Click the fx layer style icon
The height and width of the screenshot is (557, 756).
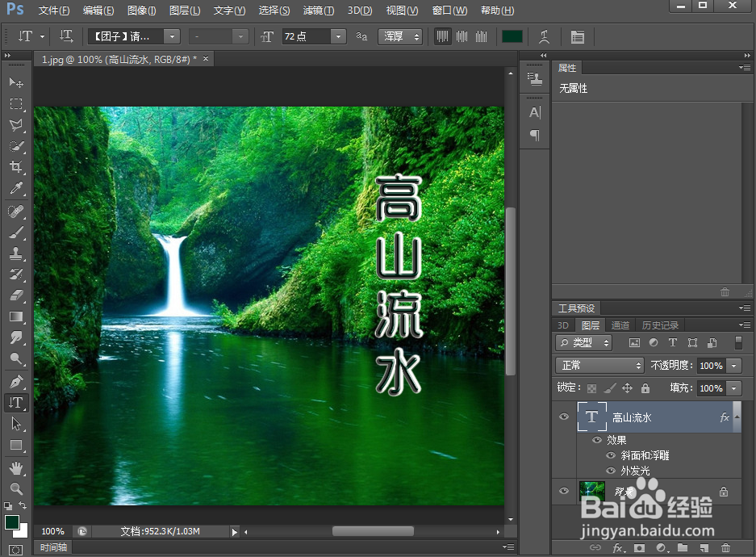(616, 548)
